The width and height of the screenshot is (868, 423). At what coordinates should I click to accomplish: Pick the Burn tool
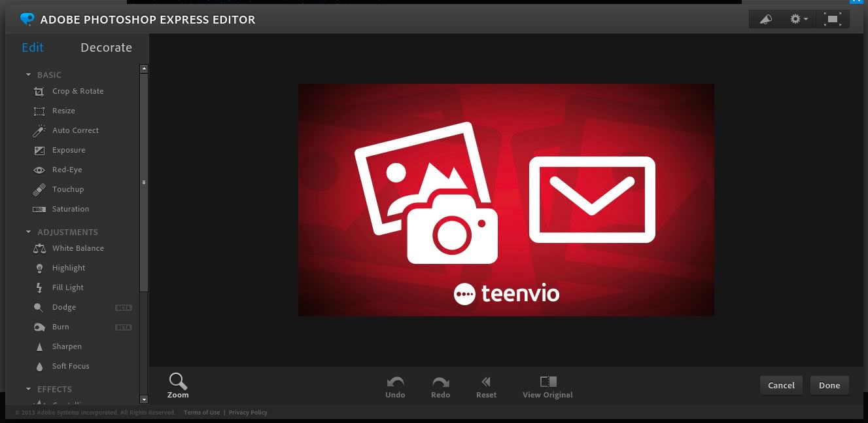pos(60,327)
